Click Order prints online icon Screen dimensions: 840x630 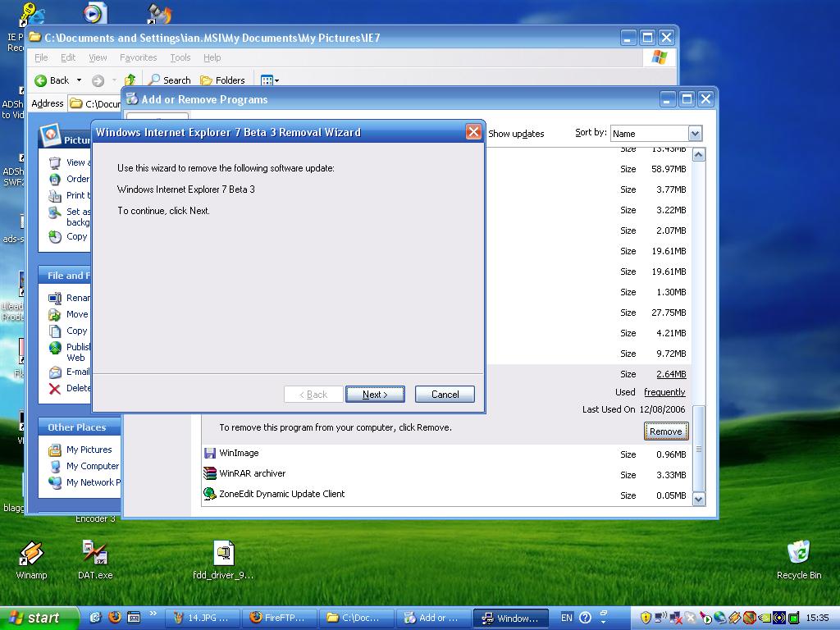(55, 179)
